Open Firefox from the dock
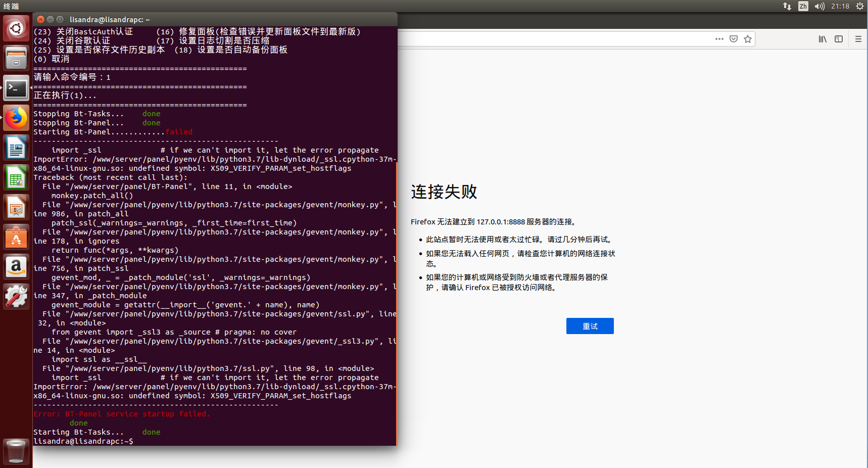The height and width of the screenshot is (468, 868). (16, 118)
